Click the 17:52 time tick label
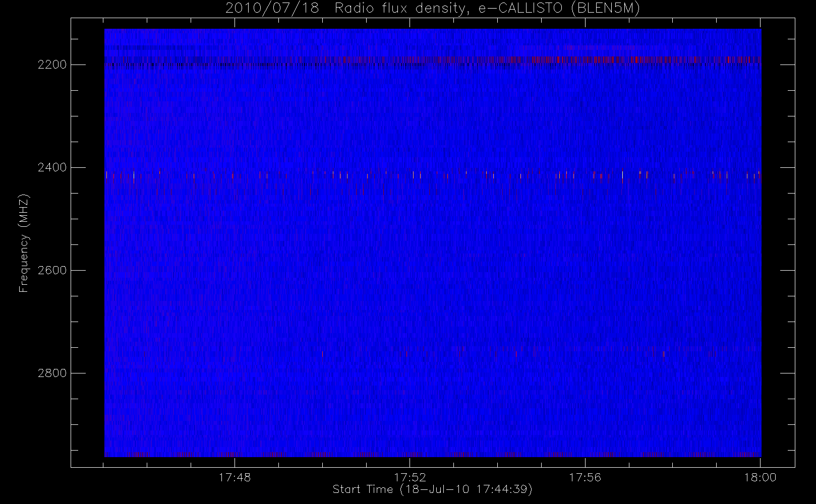This screenshot has height=504, width=816. [410, 477]
